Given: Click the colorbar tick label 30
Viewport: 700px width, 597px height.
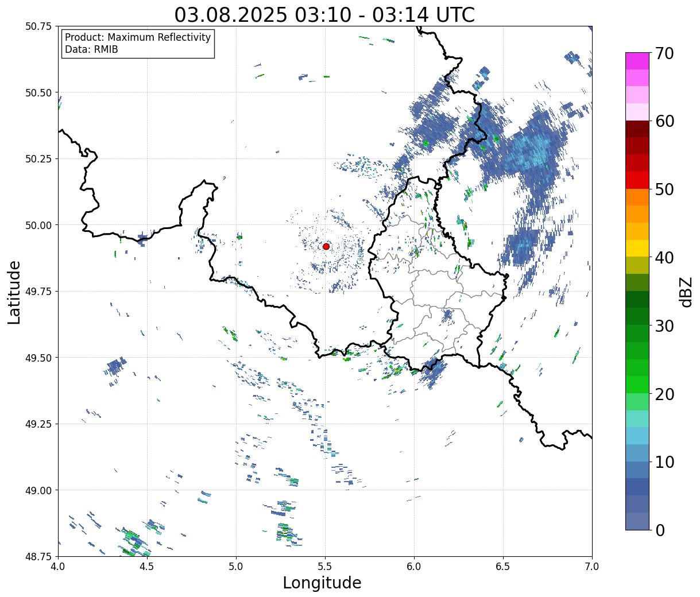Looking at the screenshot, I should point(664,326).
